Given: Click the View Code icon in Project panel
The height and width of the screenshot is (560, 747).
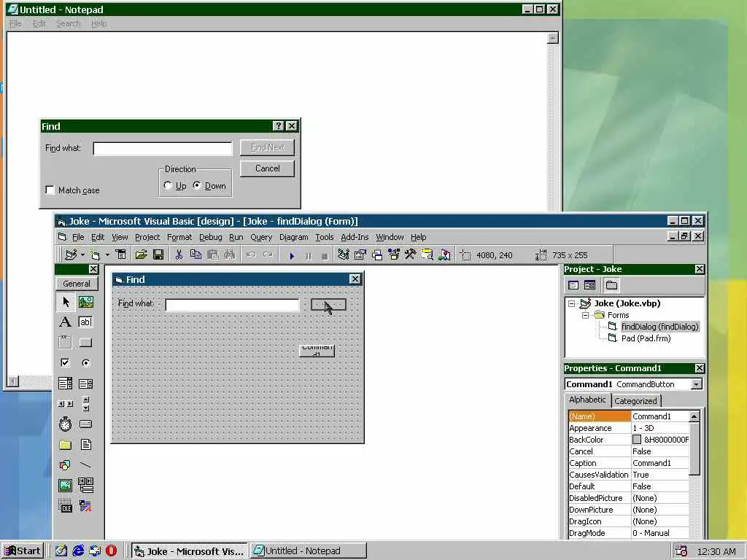Looking at the screenshot, I should point(573,285).
